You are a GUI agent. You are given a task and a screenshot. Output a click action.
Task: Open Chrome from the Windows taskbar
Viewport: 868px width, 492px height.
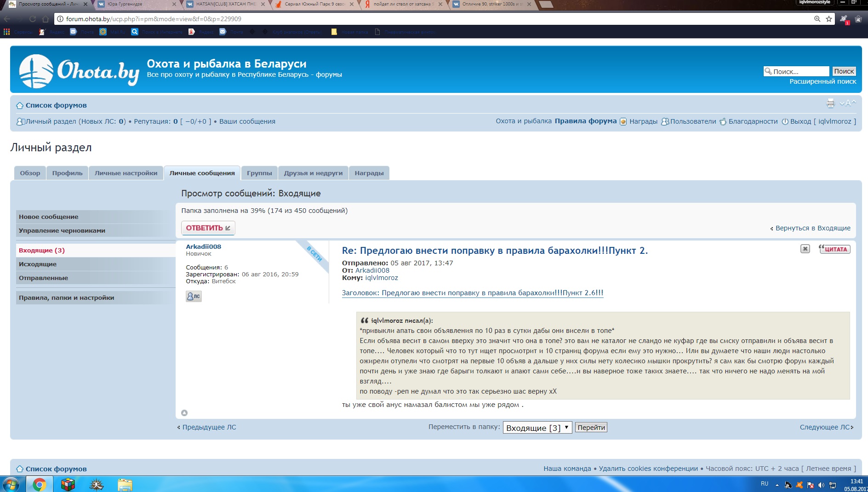tap(39, 484)
